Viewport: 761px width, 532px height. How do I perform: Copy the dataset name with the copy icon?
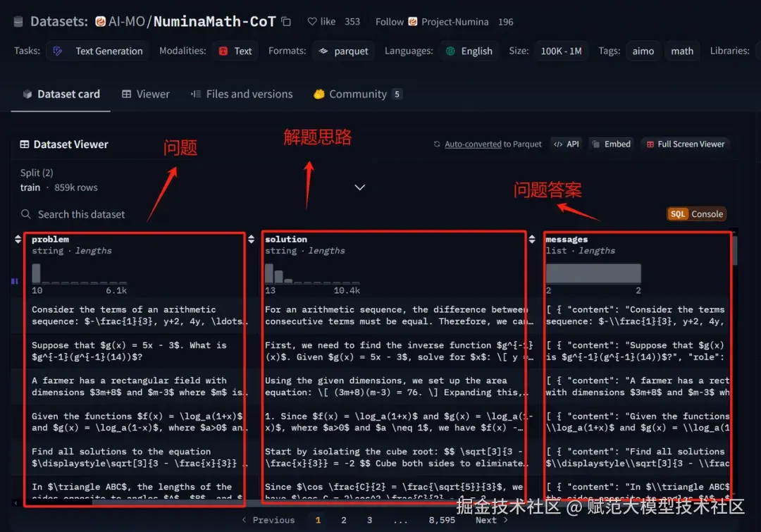[286, 22]
